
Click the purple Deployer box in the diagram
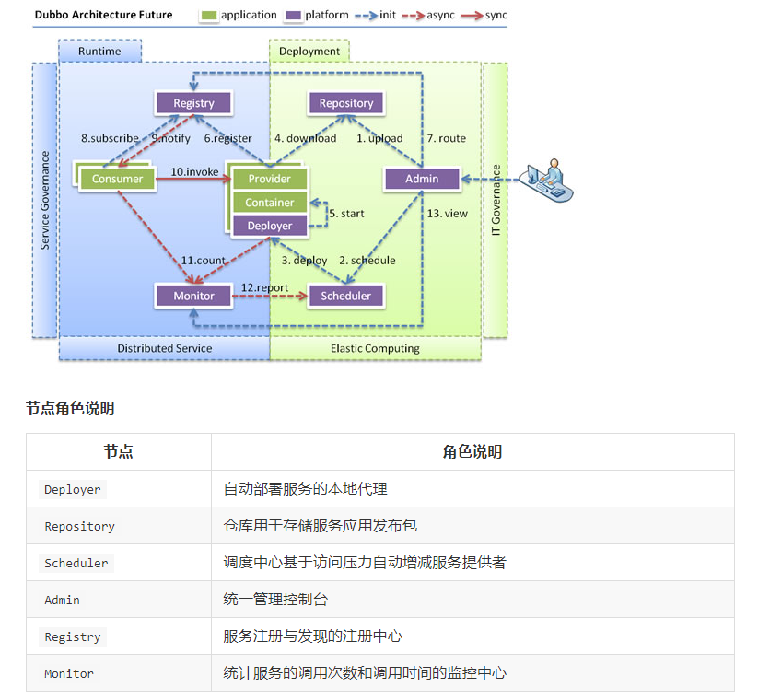(270, 226)
